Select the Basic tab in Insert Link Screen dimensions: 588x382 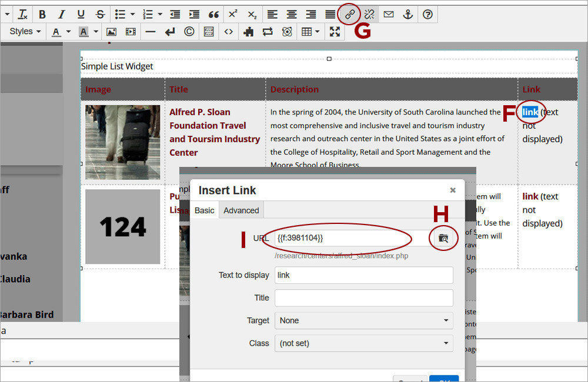point(204,210)
